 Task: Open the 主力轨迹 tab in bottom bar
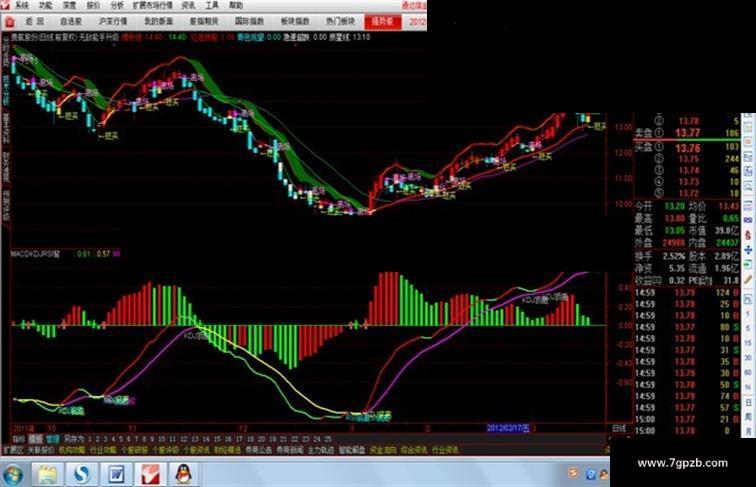point(321,450)
